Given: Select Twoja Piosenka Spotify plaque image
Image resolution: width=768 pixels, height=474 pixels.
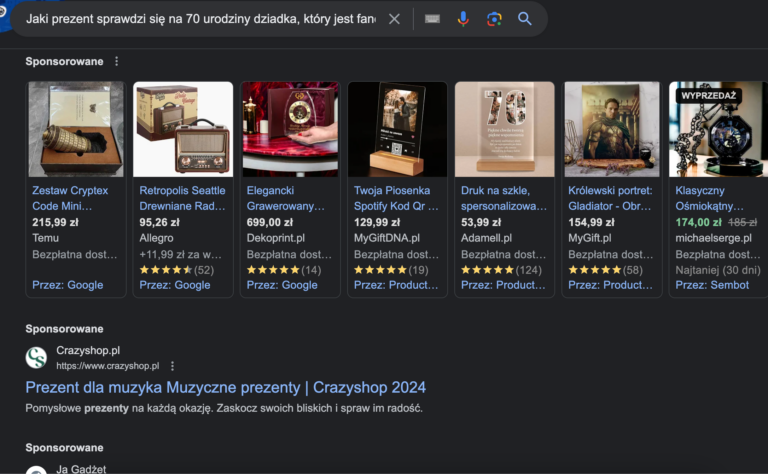Looking at the screenshot, I should click(x=397, y=130).
